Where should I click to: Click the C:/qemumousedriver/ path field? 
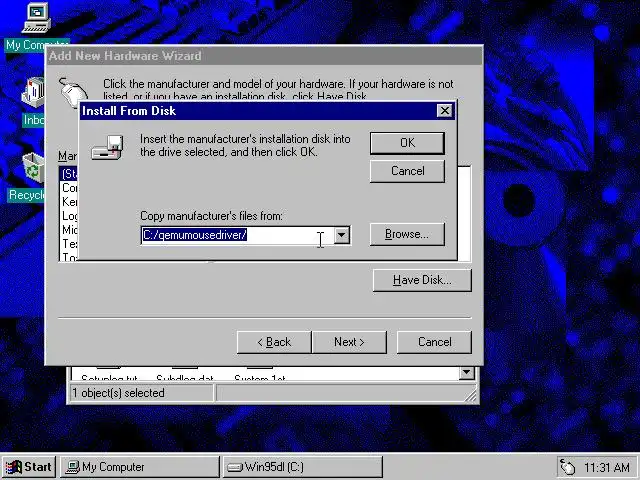238,235
